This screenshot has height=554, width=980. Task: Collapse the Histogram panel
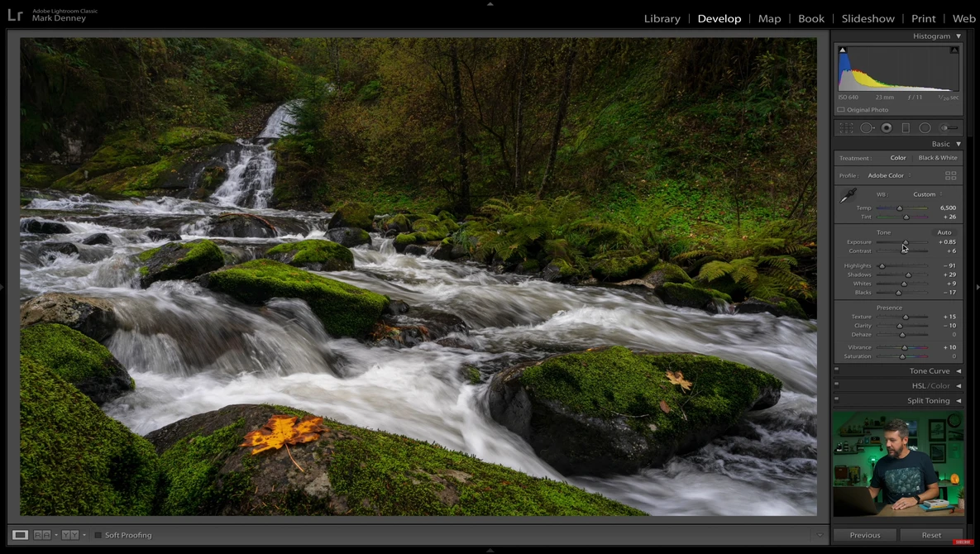[958, 36]
